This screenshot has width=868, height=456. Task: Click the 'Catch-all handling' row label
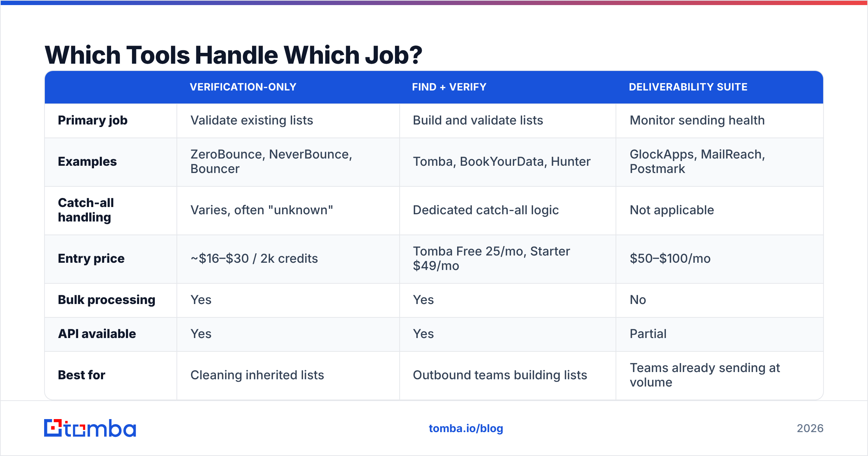tap(86, 210)
